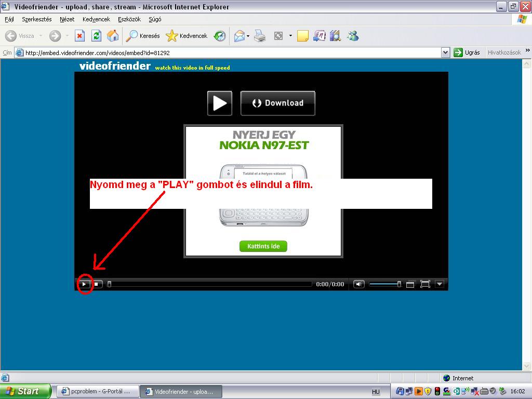The image size is (532, 399).
Task: Click the Print toolbar icon
Action: pos(260,36)
